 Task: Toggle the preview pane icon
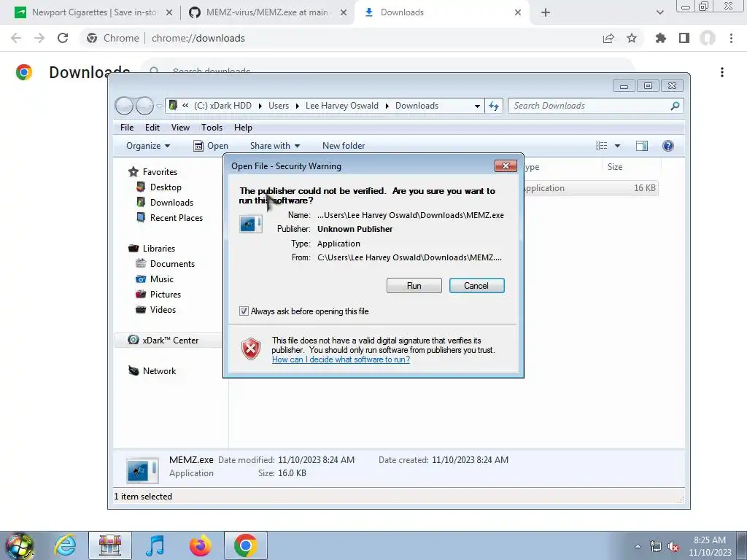(642, 146)
